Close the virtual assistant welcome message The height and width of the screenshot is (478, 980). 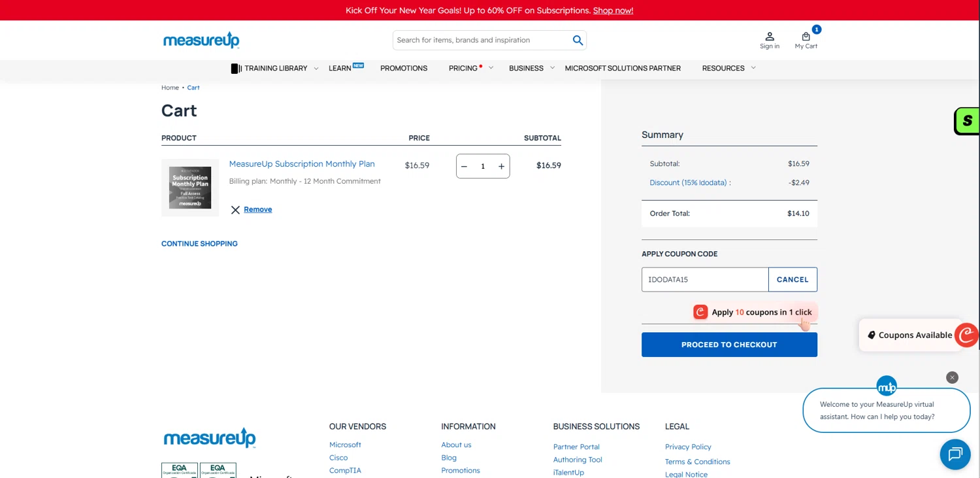952,377
